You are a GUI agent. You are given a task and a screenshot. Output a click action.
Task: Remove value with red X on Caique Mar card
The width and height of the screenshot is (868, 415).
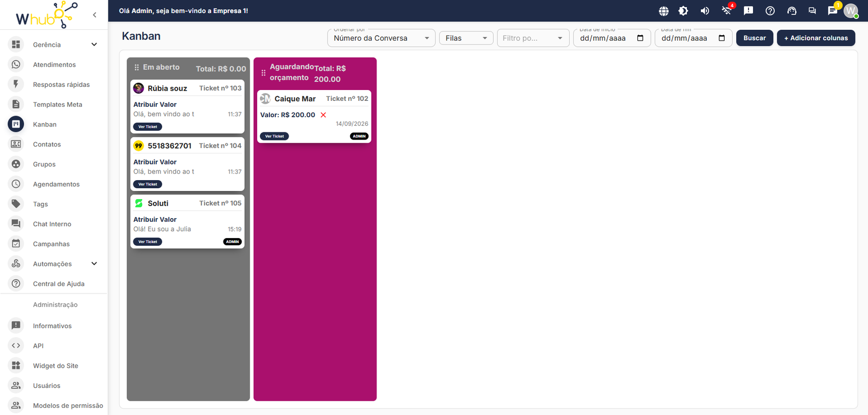(x=323, y=115)
